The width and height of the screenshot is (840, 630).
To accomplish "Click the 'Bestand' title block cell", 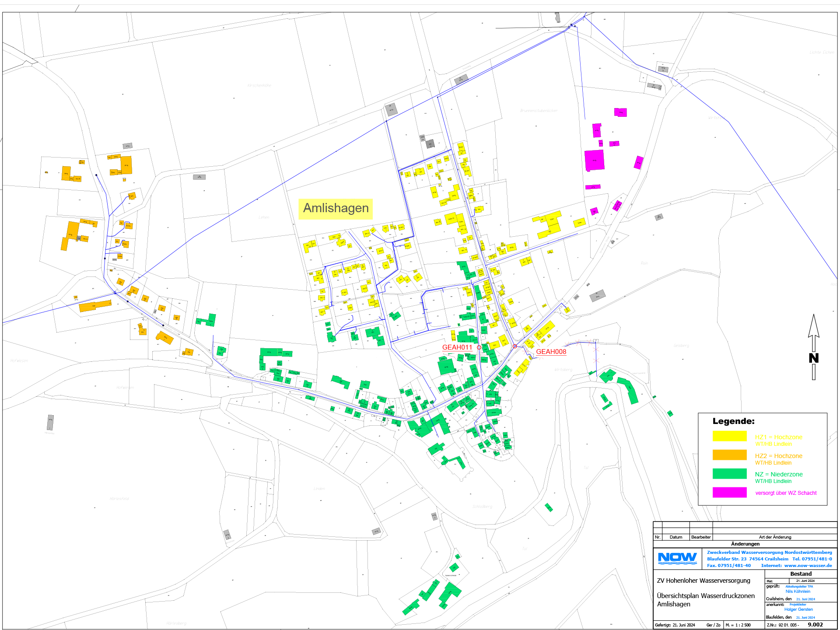I will [801, 574].
